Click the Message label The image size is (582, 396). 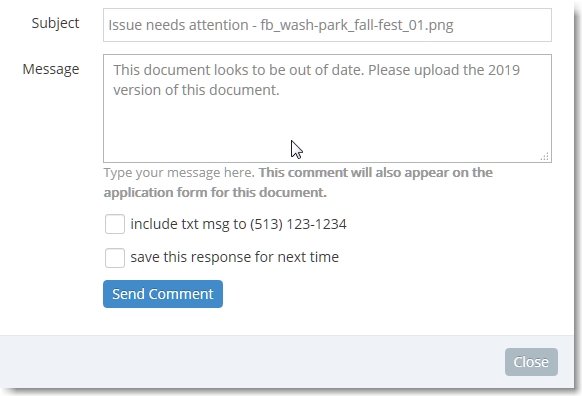(x=51, y=69)
